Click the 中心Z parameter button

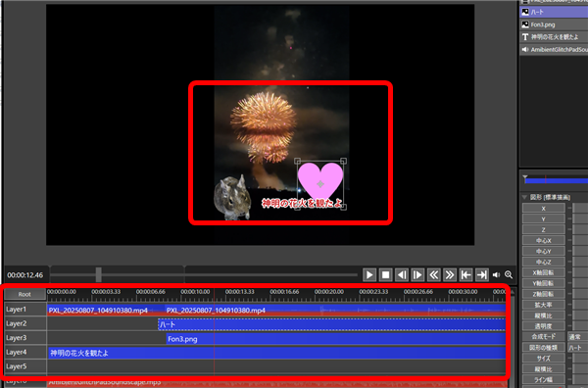tap(543, 262)
